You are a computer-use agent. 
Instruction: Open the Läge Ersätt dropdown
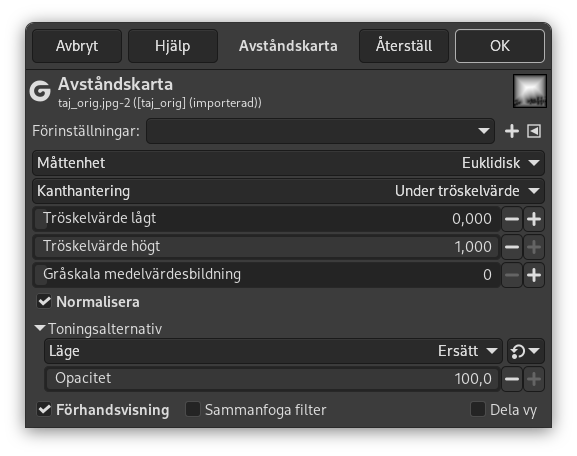point(273,351)
